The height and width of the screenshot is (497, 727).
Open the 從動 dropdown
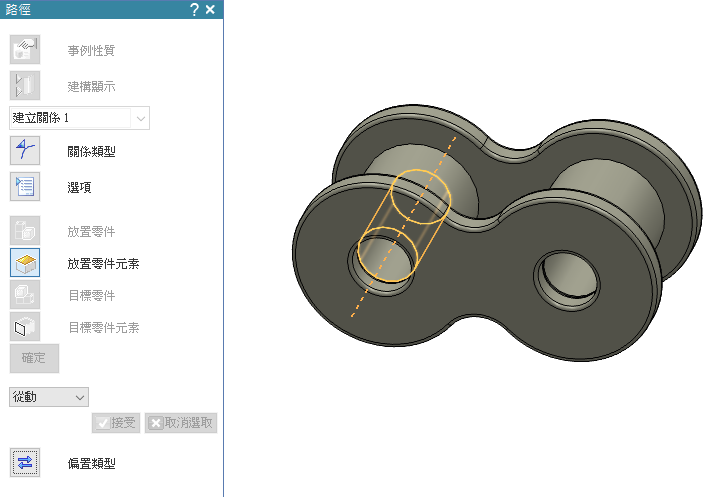49,397
